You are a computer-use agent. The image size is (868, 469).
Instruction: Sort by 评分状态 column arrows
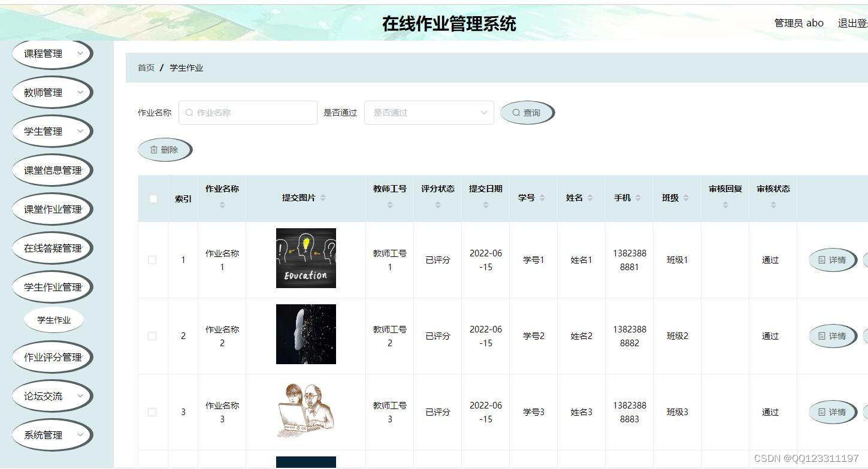click(438, 205)
